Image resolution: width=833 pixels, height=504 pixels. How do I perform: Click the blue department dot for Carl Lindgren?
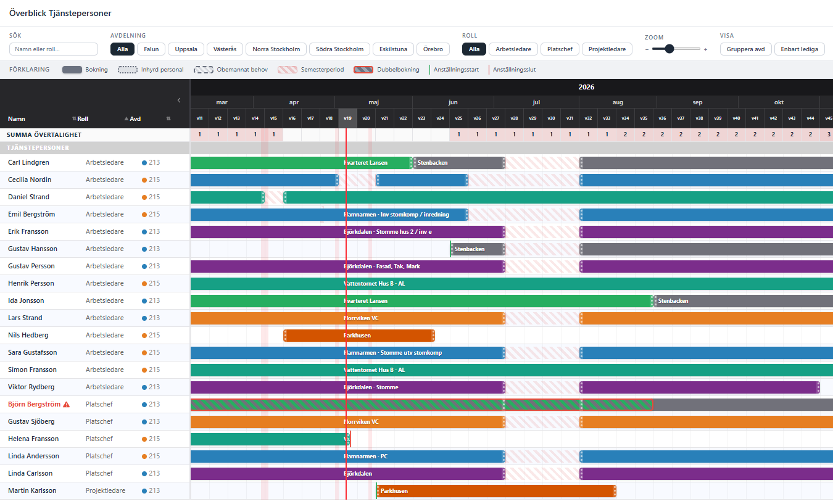pos(144,163)
